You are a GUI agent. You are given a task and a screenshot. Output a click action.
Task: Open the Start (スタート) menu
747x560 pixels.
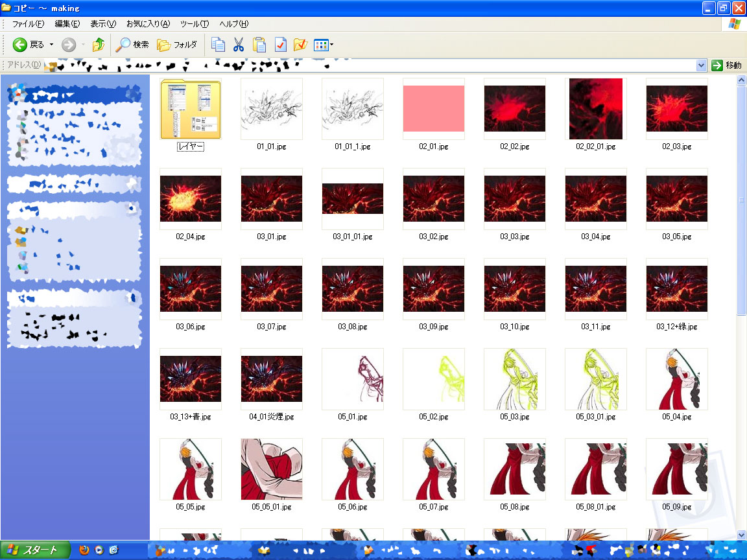(35, 550)
